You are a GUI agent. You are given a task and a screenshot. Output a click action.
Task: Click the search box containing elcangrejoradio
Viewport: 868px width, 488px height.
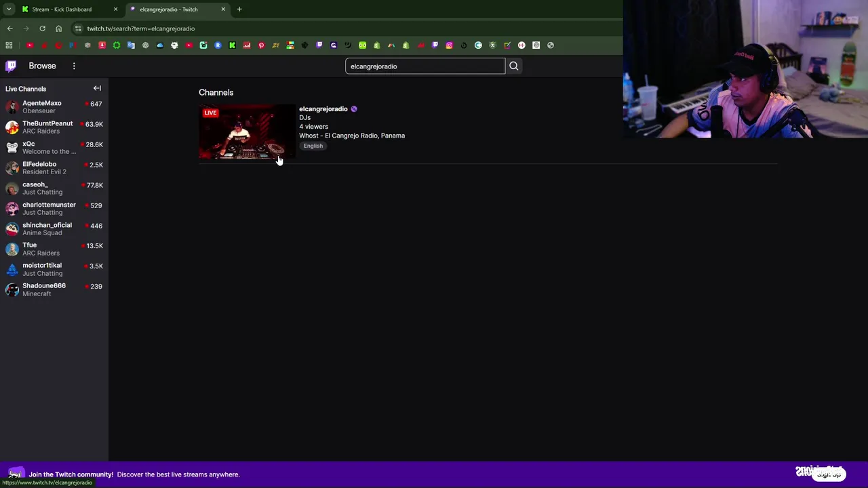click(425, 66)
